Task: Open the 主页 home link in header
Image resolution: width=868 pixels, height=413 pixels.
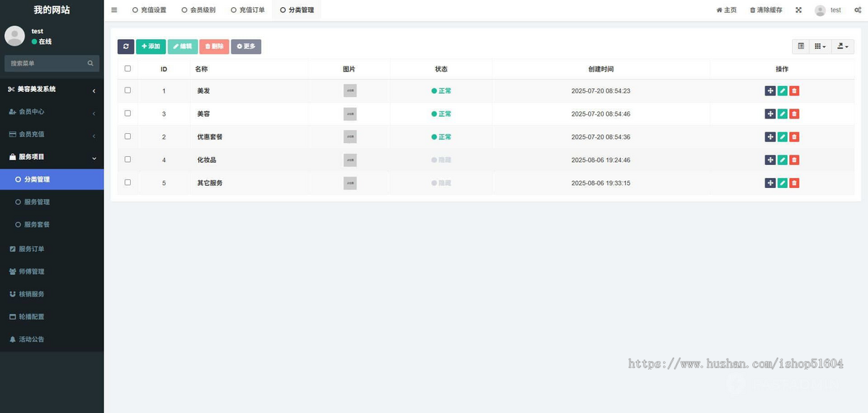Action: pos(726,10)
